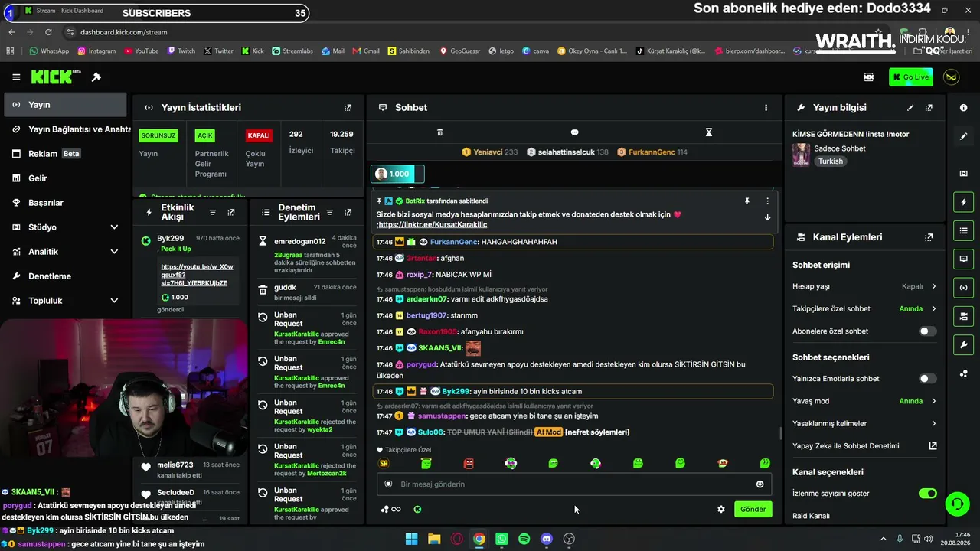Click the pin icon on the pinned BotRix message
Viewport: 980px width, 551px height.
(x=746, y=201)
